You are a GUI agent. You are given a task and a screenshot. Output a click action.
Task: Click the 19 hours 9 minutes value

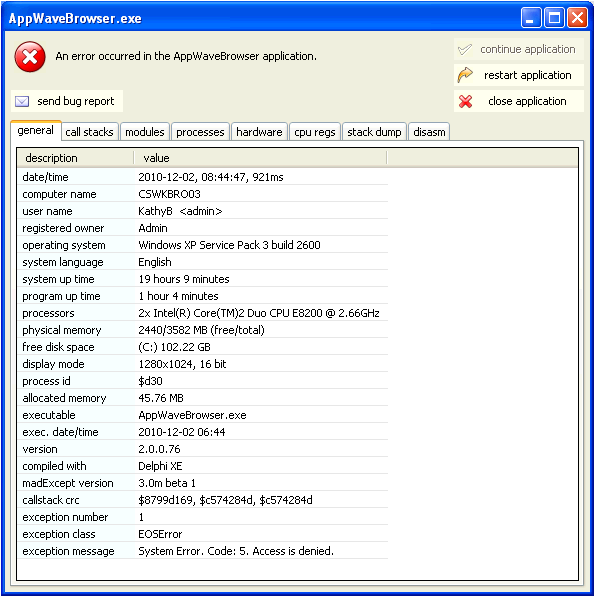[183, 279]
